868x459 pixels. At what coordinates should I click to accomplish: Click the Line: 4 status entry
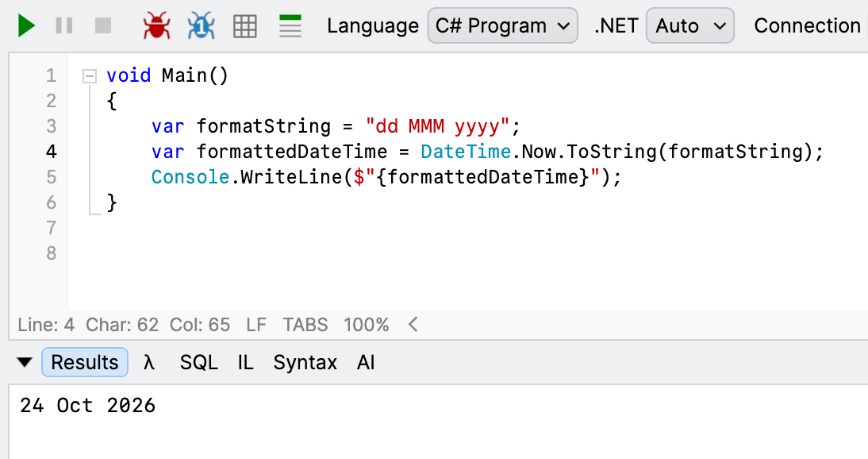pyautogui.click(x=46, y=325)
